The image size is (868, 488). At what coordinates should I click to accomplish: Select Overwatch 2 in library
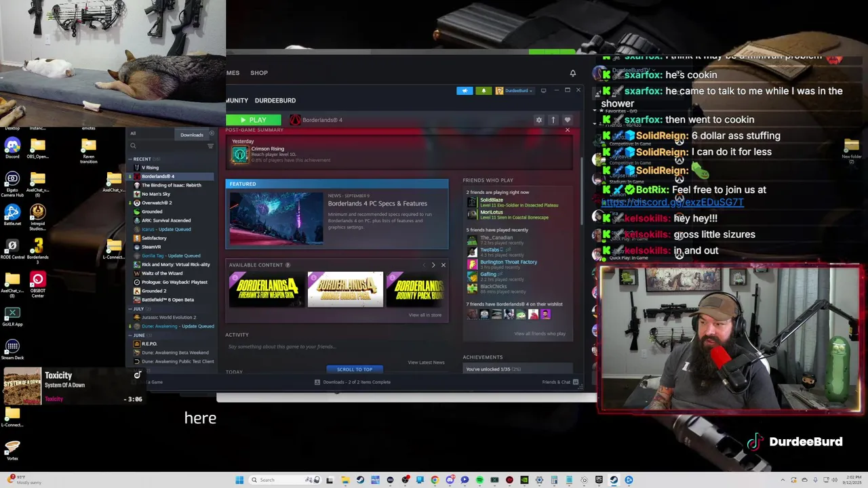pos(157,203)
